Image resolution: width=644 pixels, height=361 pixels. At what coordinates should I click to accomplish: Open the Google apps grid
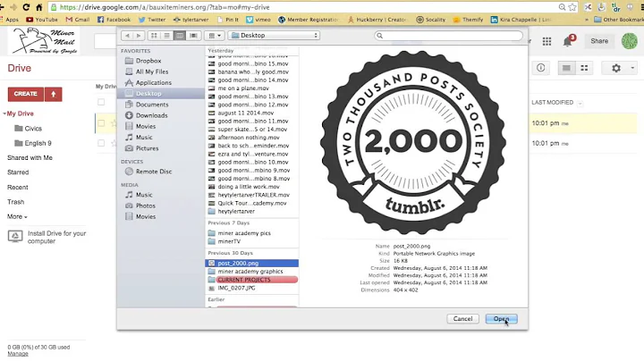pyautogui.click(x=547, y=41)
